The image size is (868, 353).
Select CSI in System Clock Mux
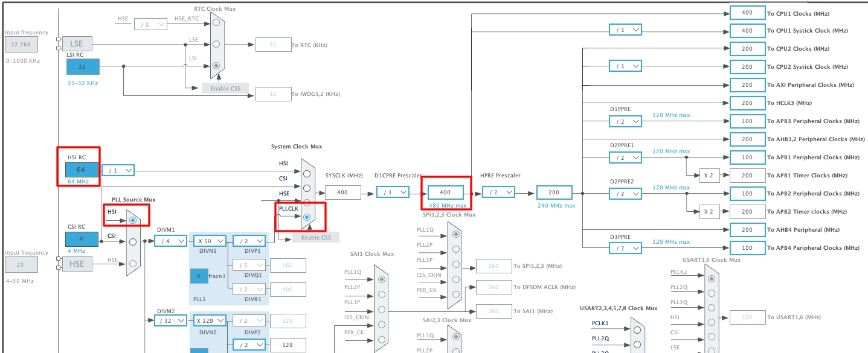click(x=307, y=188)
